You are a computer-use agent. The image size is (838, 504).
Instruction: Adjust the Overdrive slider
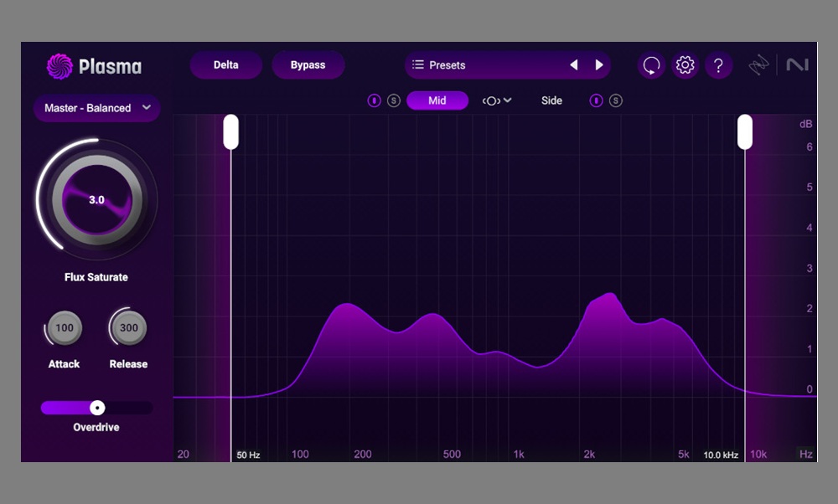(96, 408)
